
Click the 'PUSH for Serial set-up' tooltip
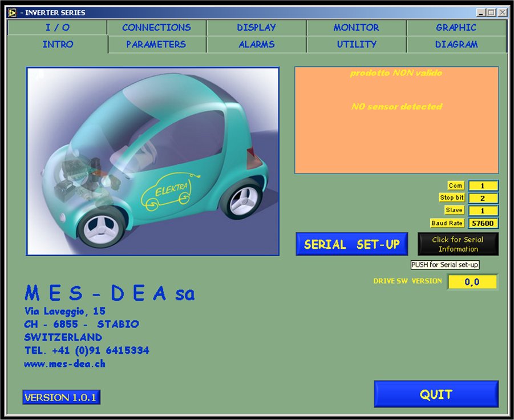pos(445,265)
